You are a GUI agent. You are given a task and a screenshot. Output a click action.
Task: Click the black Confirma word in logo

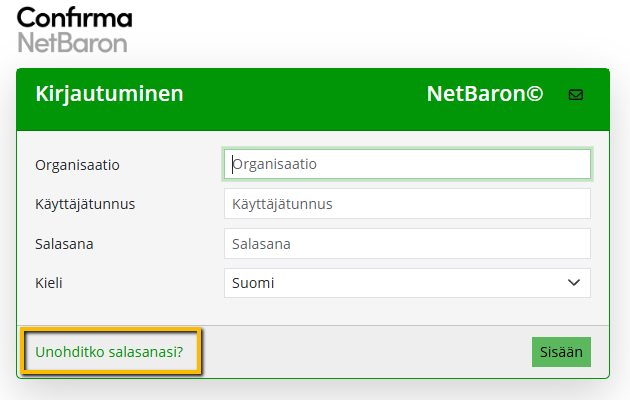pyautogui.click(x=74, y=17)
